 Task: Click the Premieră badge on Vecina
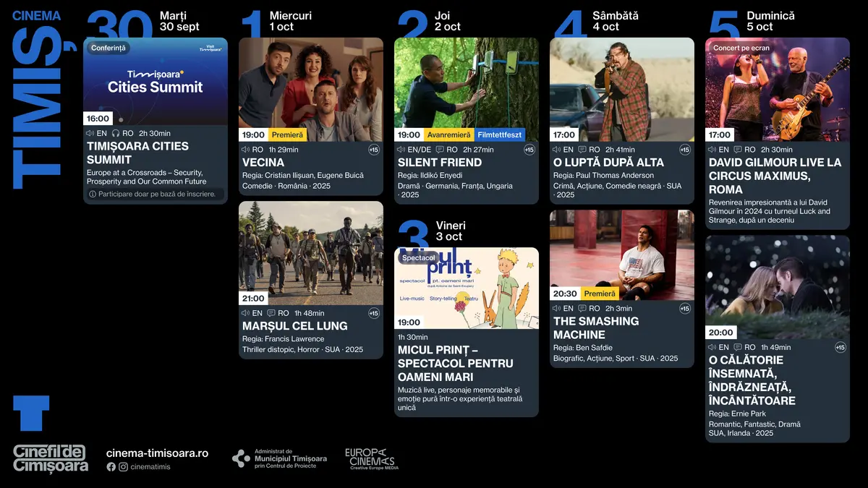288,134
